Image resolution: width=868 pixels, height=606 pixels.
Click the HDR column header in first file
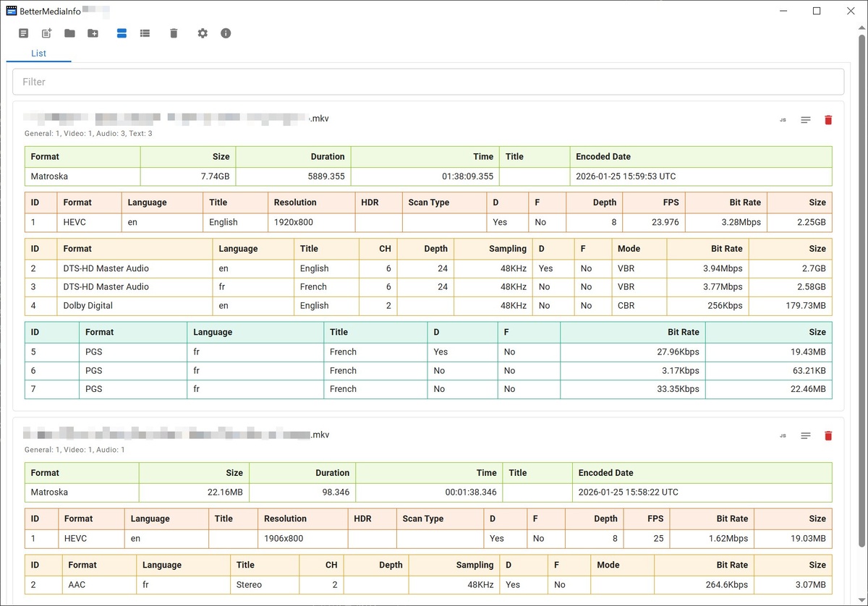[x=378, y=202]
